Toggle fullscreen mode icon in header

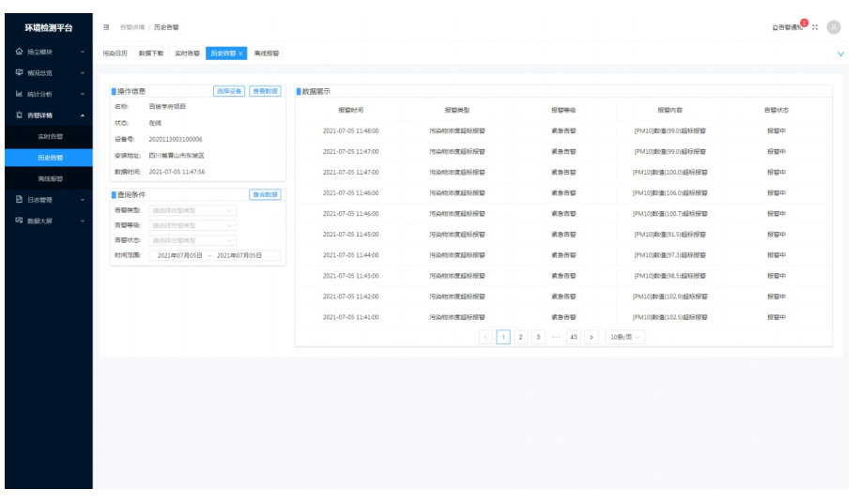click(x=815, y=27)
